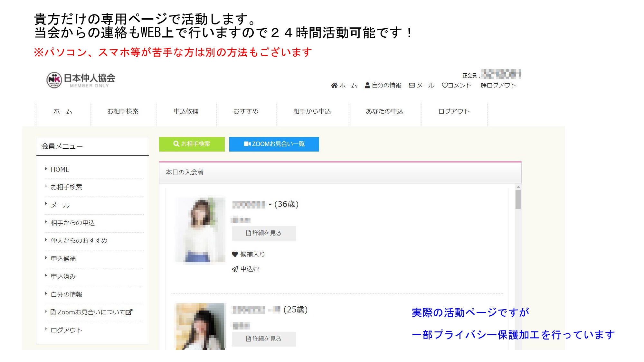Click document icon on 25歳 詳細を見る button
644x362 pixels.
point(249,339)
